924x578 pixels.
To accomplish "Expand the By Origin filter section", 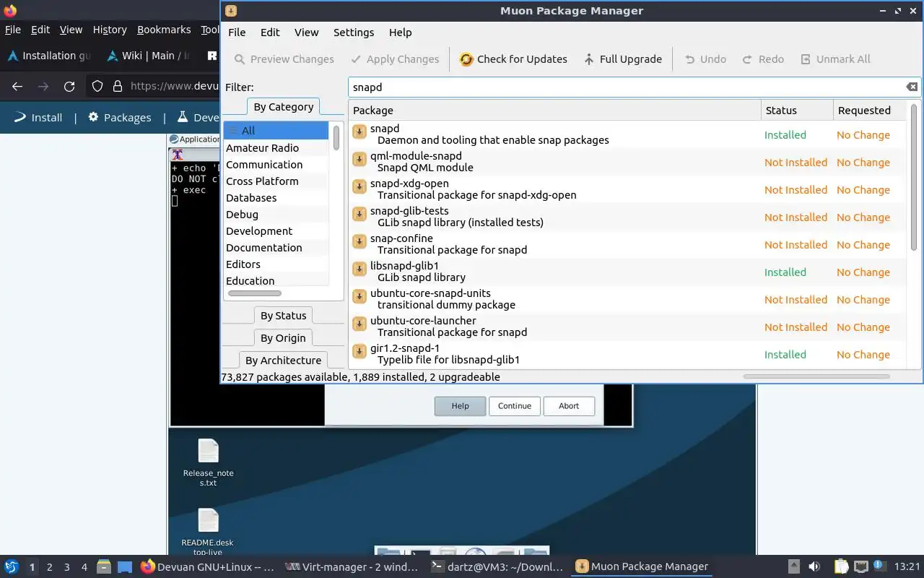I will pos(283,338).
